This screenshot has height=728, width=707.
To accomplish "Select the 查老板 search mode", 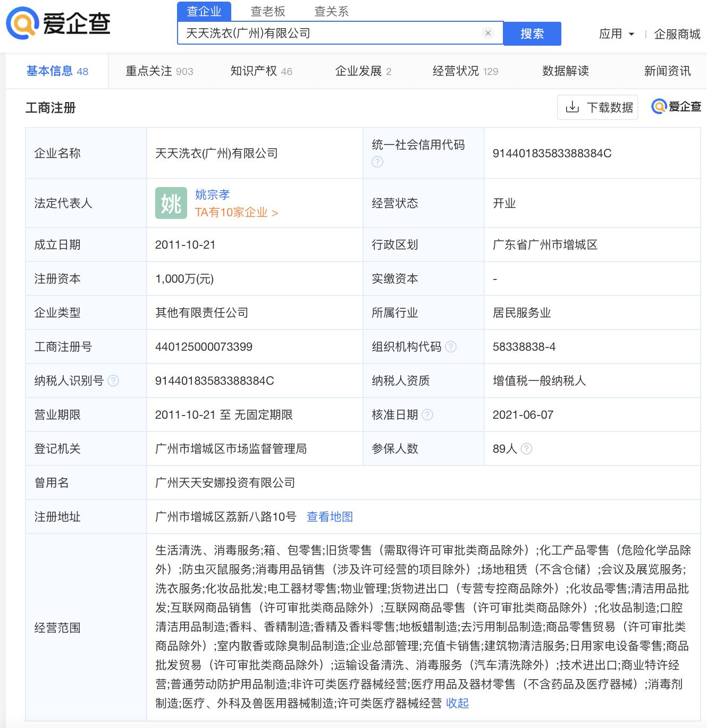I will point(267,11).
